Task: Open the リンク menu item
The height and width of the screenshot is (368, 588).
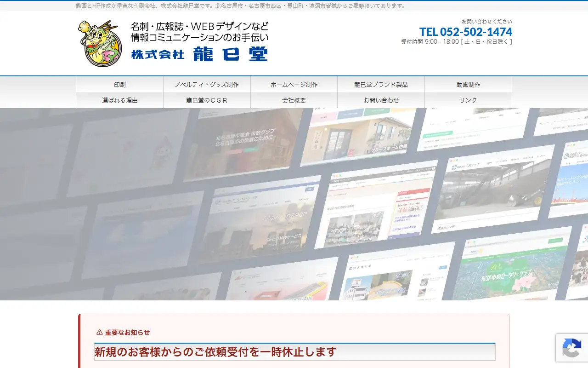Action: coord(468,100)
